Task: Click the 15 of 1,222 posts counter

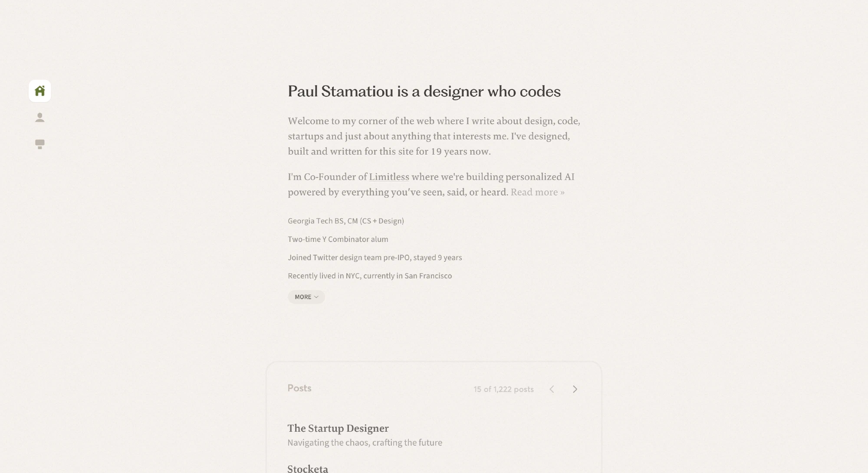Action: [503, 389]
